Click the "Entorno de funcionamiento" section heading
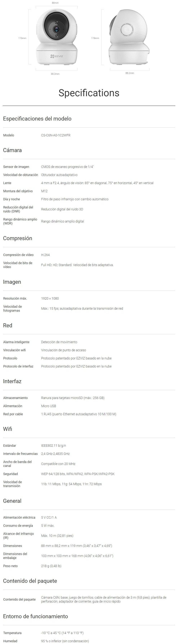Viewport: 178px width, 644px height. (35, 616)
